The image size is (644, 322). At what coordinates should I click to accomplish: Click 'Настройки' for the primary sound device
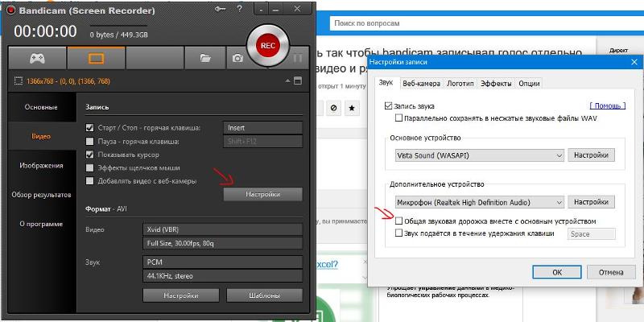tap(591, 155)
